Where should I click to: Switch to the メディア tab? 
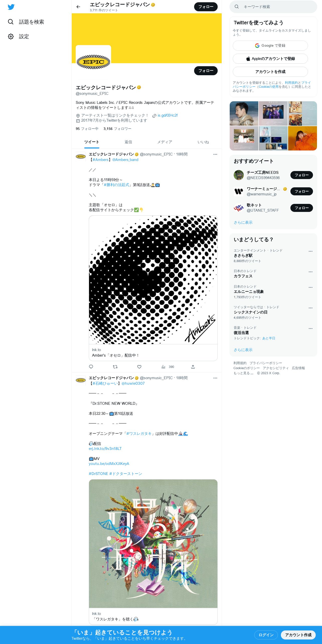point(165,142)
